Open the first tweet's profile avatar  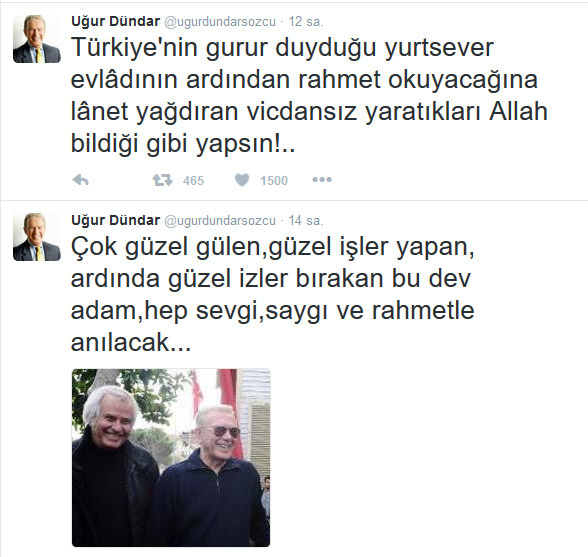click(37, 39)
